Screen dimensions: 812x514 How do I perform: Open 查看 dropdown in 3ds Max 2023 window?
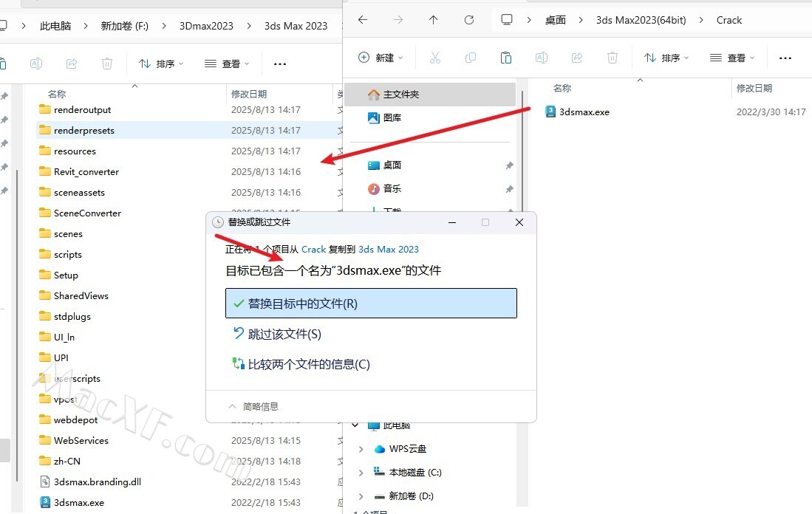coord(226,64)
